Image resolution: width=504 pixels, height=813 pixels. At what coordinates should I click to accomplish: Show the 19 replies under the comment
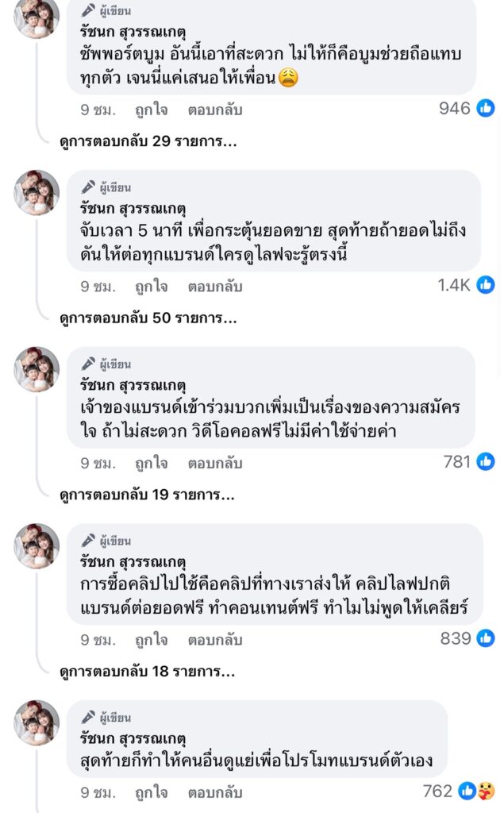coord(148,495)
